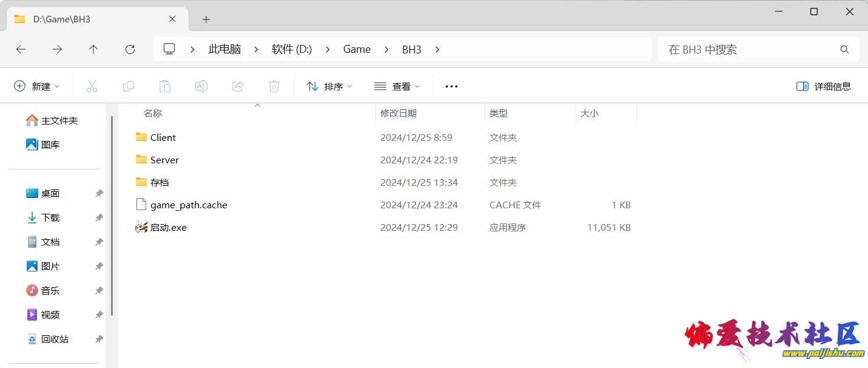Click the Rename toolbar icon
868x368 pixels.
[x=201, y=86]
